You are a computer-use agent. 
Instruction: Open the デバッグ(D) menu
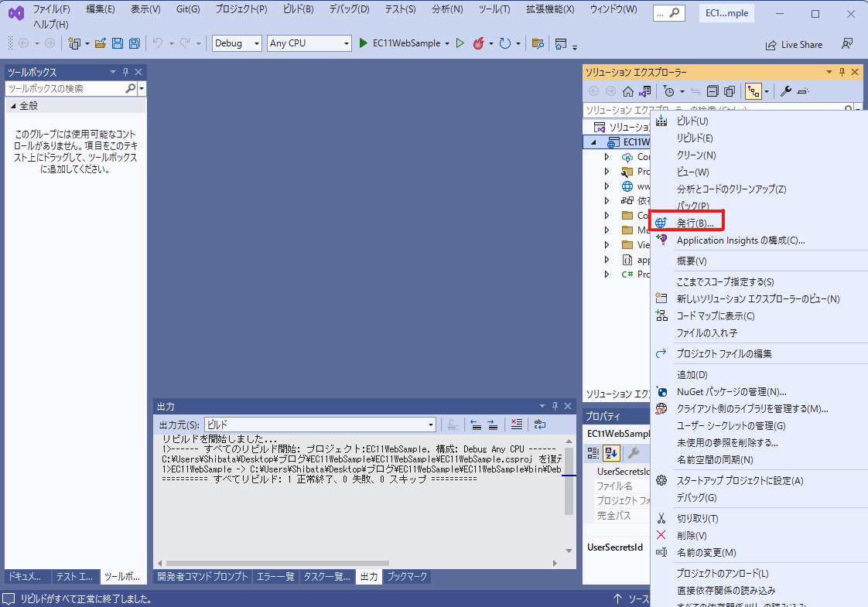[x=350, y=9]
